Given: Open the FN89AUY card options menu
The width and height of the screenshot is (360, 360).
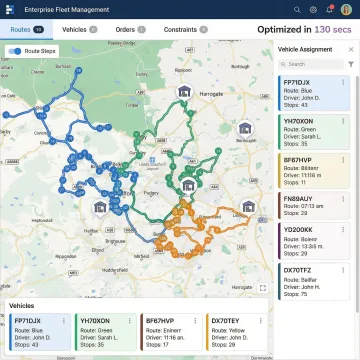Looking at the screenshot, I should tap(343, 199).
